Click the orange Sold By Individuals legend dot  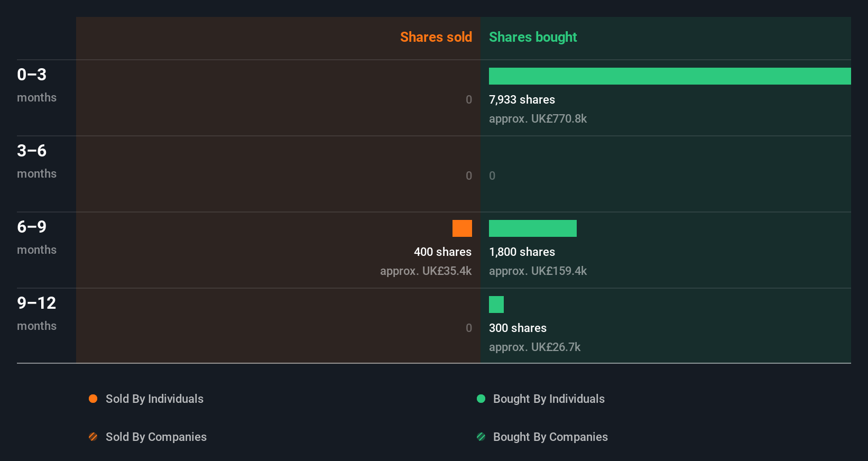coord(93,399)
